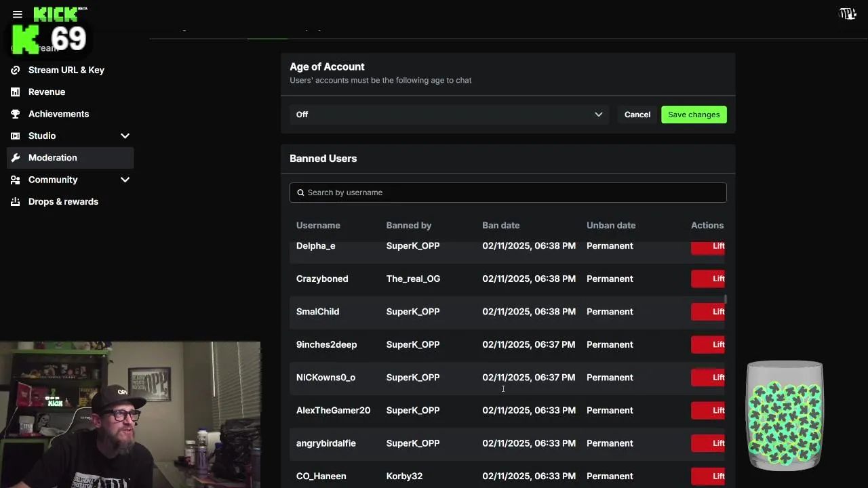The image size is (868, 488).
Task: Click the Studio panel icon
Action: click(16, 136)
